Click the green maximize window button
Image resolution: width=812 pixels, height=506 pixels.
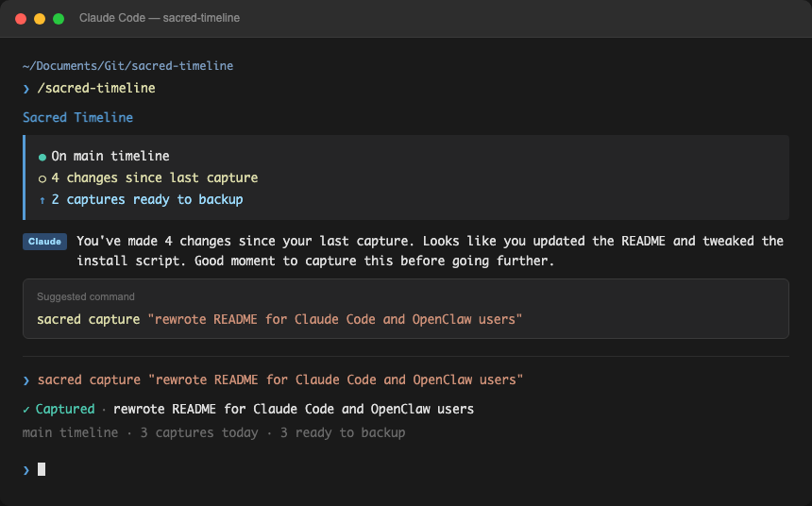tap(59, 19)
